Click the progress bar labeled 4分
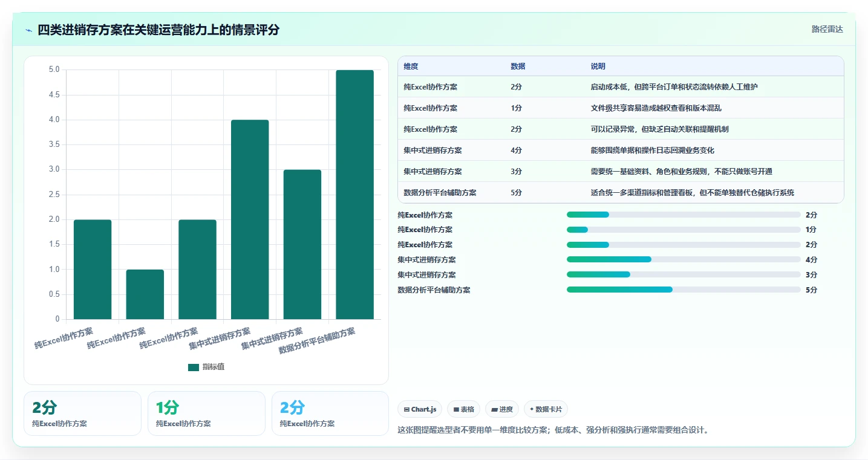868x460 pixels. (x=684, y=260)
